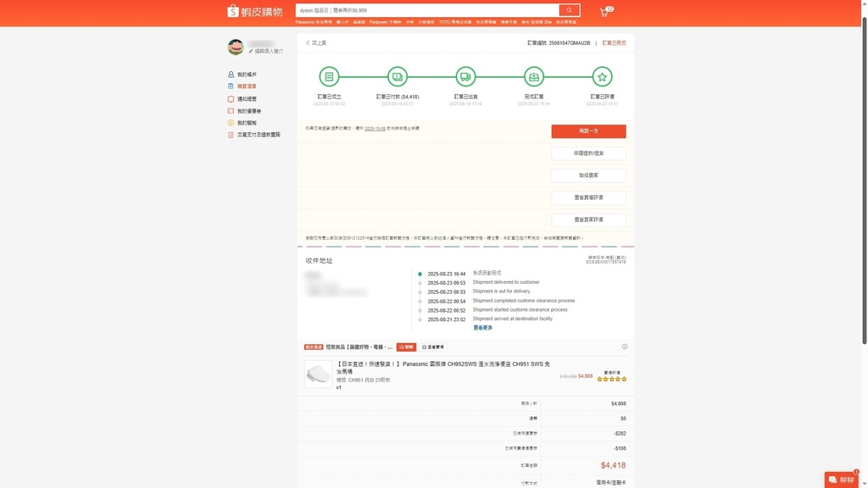The width and height of the screenshot is (868, 488).
Task: Click the 查看買家評價 button
Action: point(588,219)
